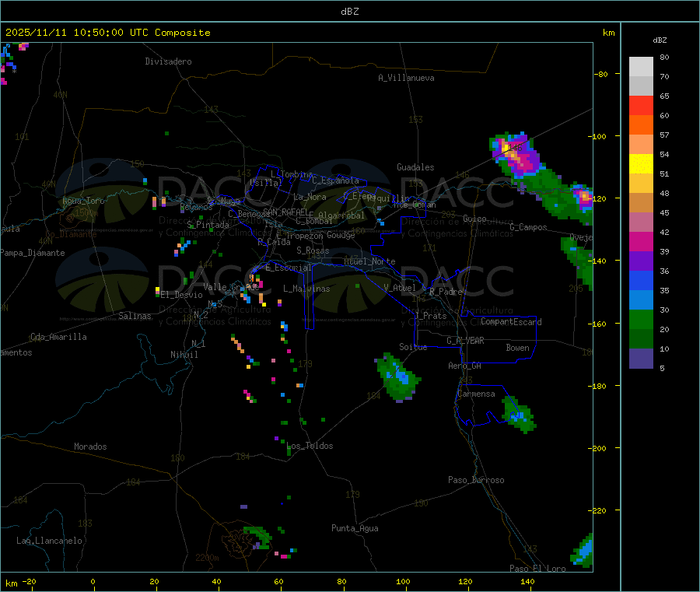
Task: Click the 'dBZ' title at top center
Action: (x=349, y=12)
